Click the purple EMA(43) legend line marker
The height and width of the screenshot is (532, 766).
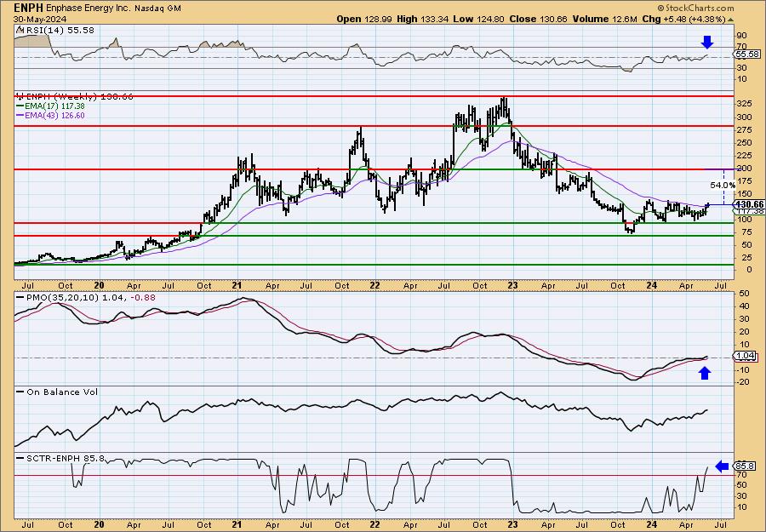click(x=20, y=116)
